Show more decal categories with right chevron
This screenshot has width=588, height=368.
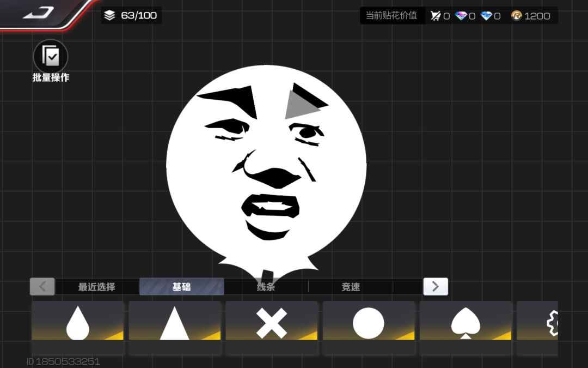point(436,287)
